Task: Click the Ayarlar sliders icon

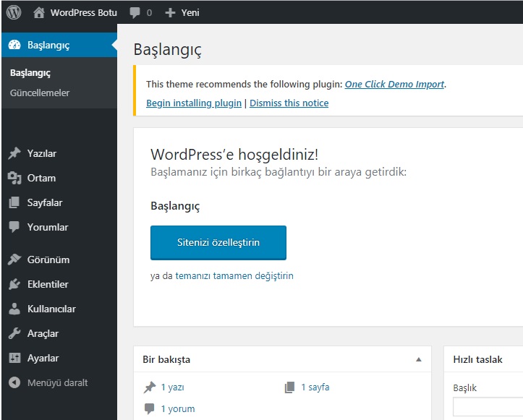Action: click(x=14, y=358)
